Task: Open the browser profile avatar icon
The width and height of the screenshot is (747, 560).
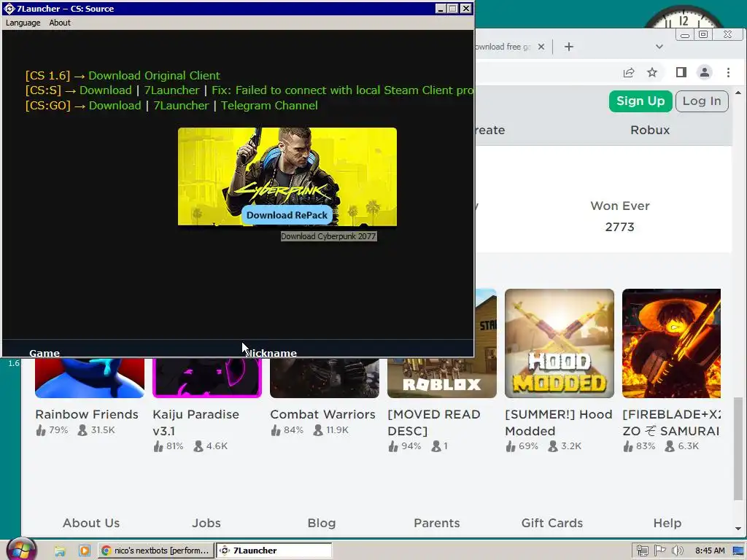Action: (705, 72)
